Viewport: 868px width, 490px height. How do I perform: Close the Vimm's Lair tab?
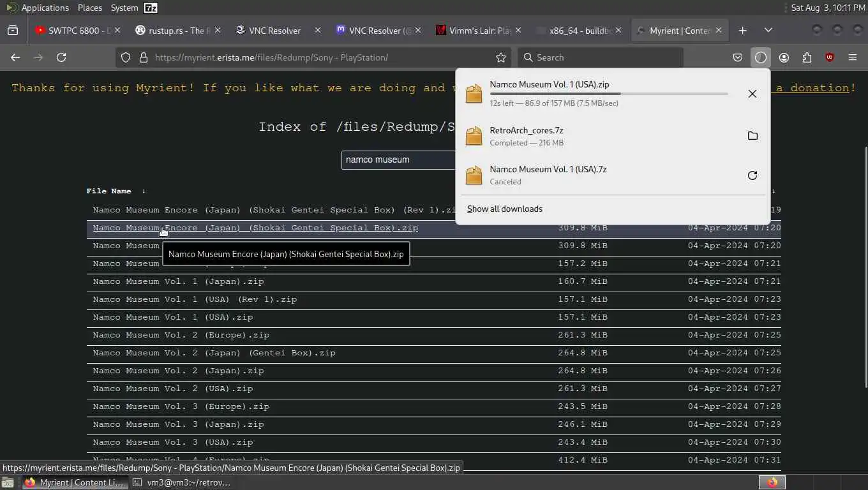(x=518, y=30)
